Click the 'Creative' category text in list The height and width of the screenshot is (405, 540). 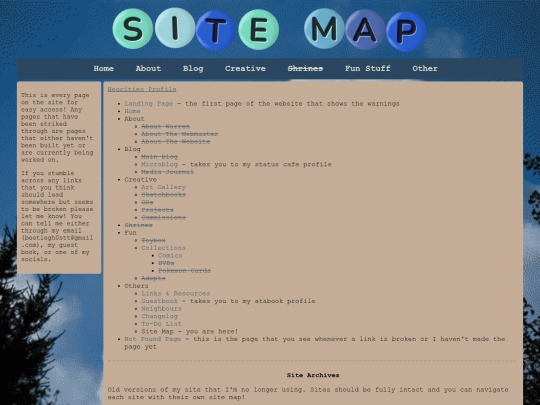pyautogui.click(x=141, y=179)
